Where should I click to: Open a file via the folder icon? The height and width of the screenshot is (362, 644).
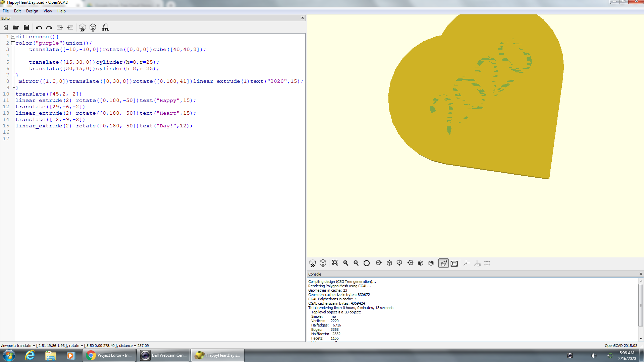click(16, 27)
